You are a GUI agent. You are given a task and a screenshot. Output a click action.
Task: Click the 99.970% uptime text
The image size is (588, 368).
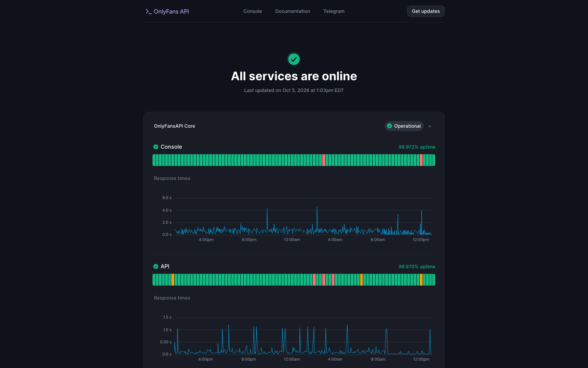[x=417, y=266]
